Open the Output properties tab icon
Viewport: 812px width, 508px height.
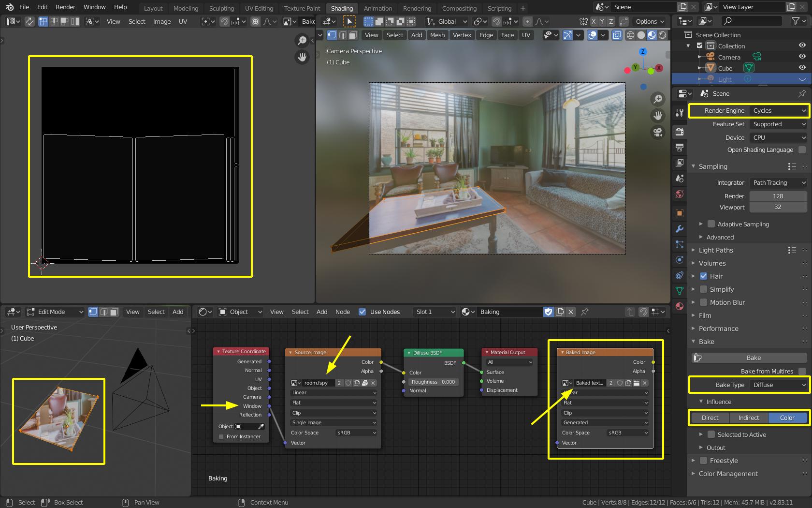click(x=679, y=147)
